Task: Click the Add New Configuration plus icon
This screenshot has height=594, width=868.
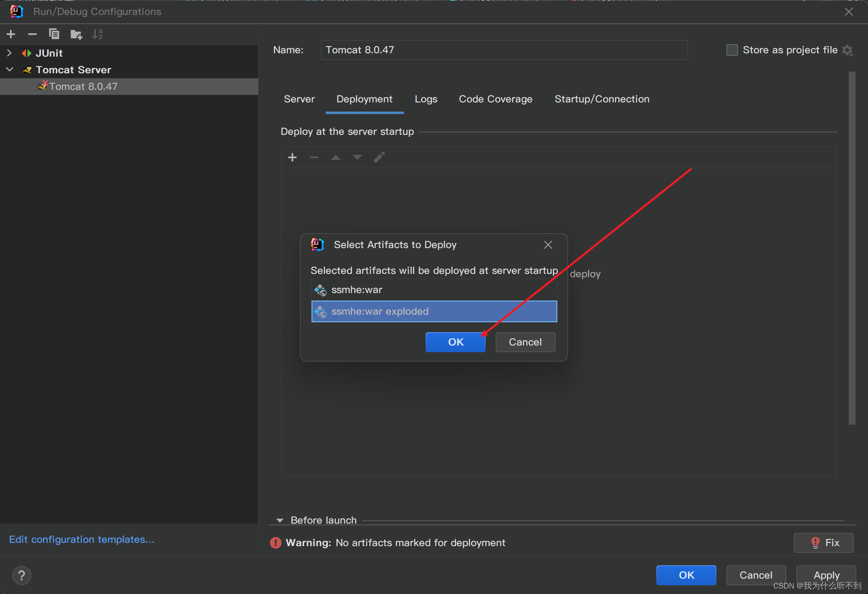Action: (11, 34)
